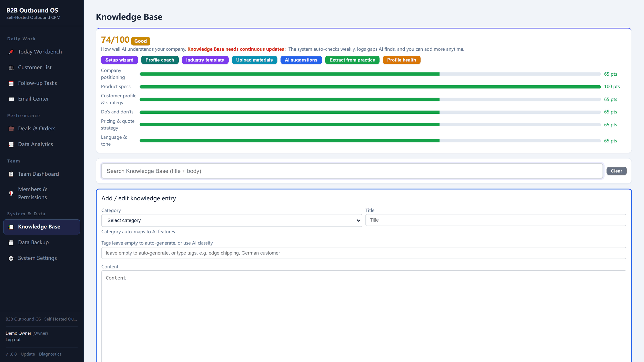Open the Diagnostics link

[50, 354]
